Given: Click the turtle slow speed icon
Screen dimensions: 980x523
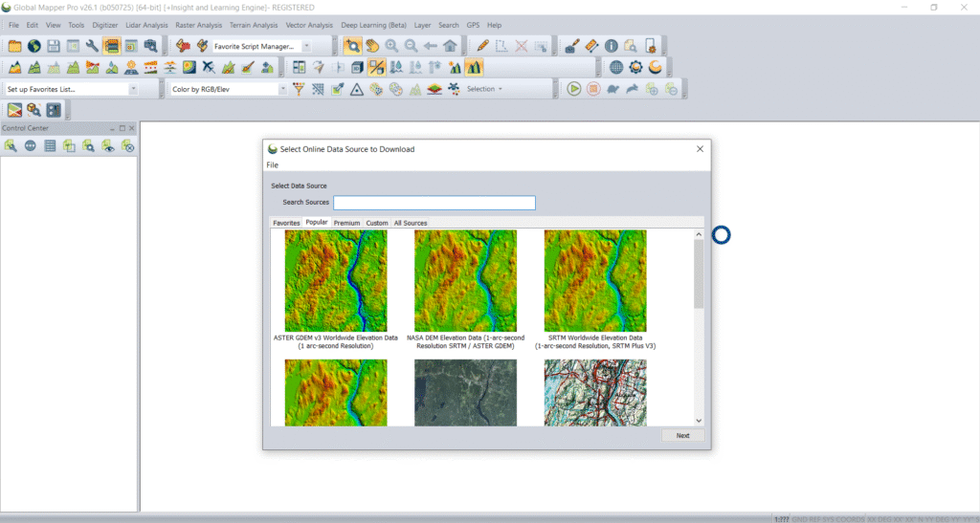Looking at the screenshot, I should tap(612, 89).
